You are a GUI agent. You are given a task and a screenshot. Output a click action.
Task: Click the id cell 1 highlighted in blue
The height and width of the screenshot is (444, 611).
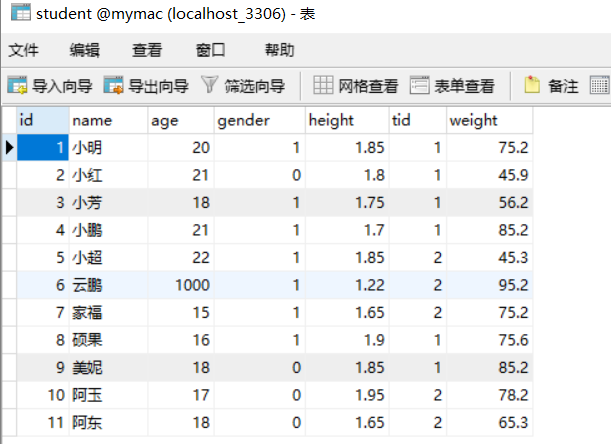pyautogui.click(x=43, y=147)
